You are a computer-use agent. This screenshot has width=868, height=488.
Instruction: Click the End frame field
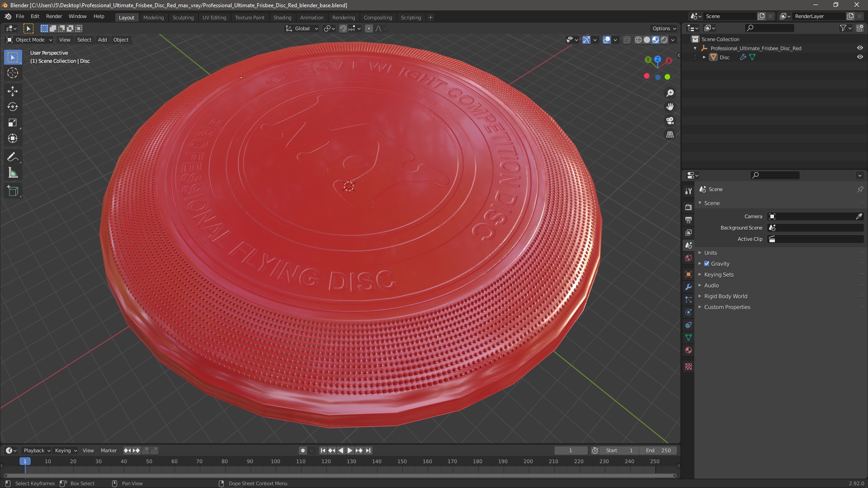658,450
